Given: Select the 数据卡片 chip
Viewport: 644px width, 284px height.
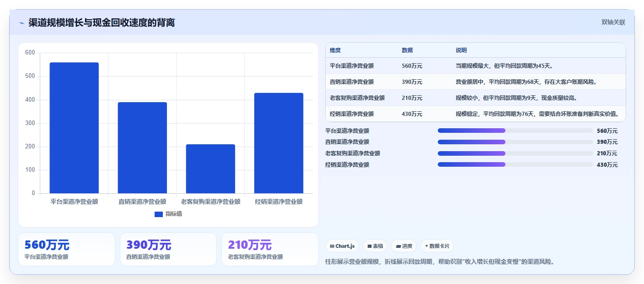Looking at the screenshot, I should point(437,246).
